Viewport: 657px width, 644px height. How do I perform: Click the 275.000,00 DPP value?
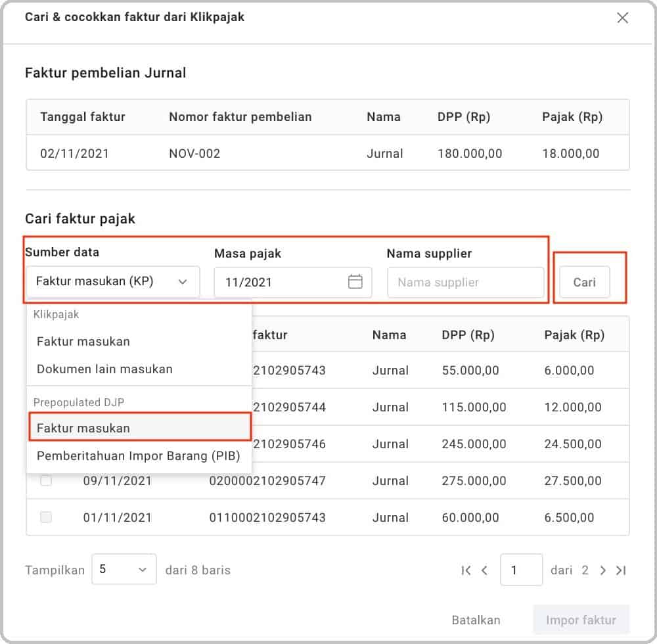coord(474,480)
